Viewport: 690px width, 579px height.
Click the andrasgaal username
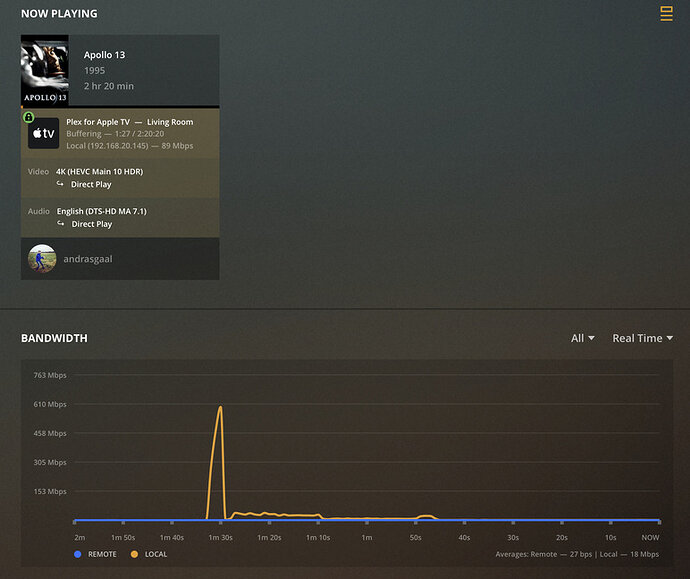click(88, 259)
